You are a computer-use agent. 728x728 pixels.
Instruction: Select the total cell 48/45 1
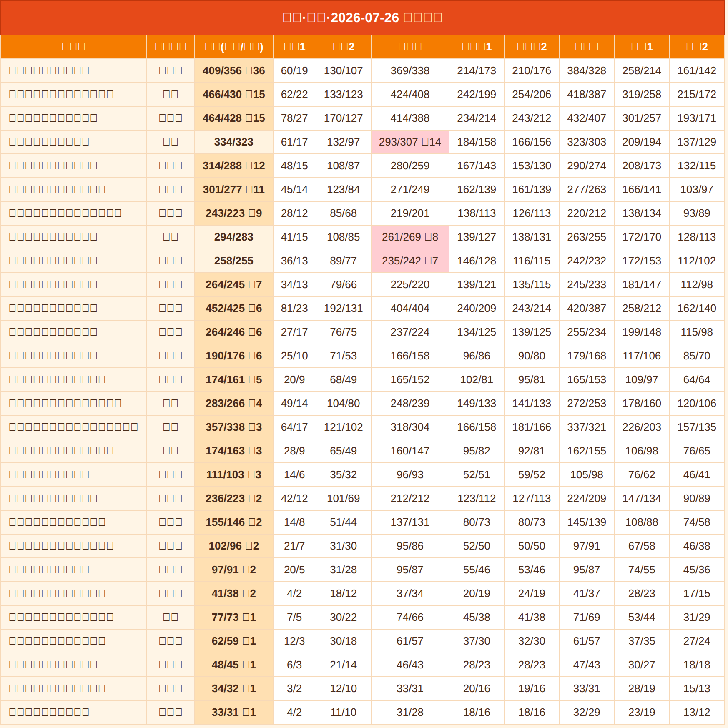pos(234,665)
